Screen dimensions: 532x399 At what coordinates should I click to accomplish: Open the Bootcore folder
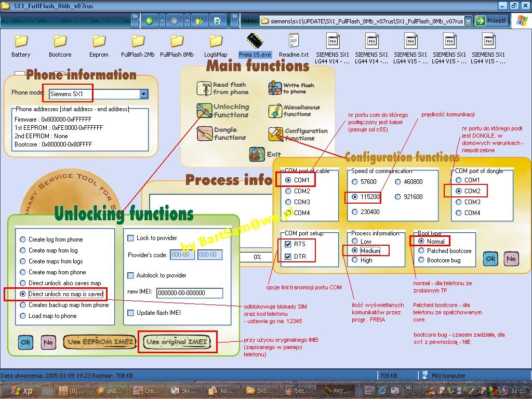pyautogui.click(x=60, y=46)
